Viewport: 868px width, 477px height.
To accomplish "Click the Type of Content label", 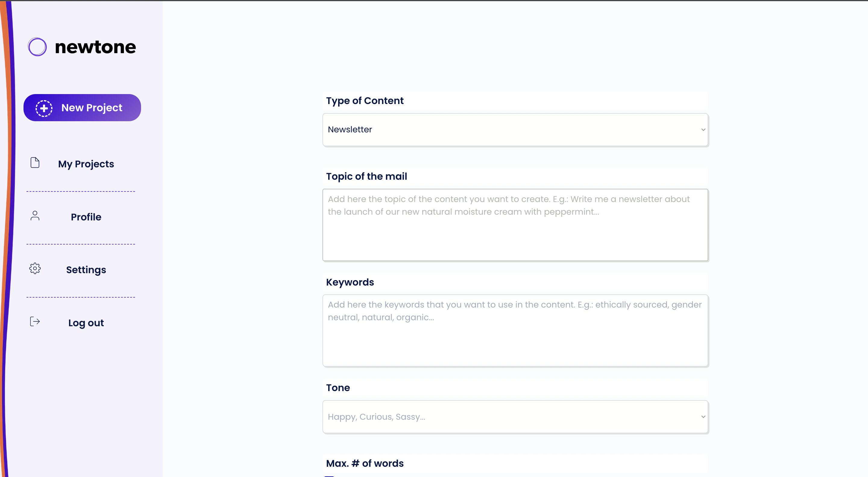I will 365,100.
